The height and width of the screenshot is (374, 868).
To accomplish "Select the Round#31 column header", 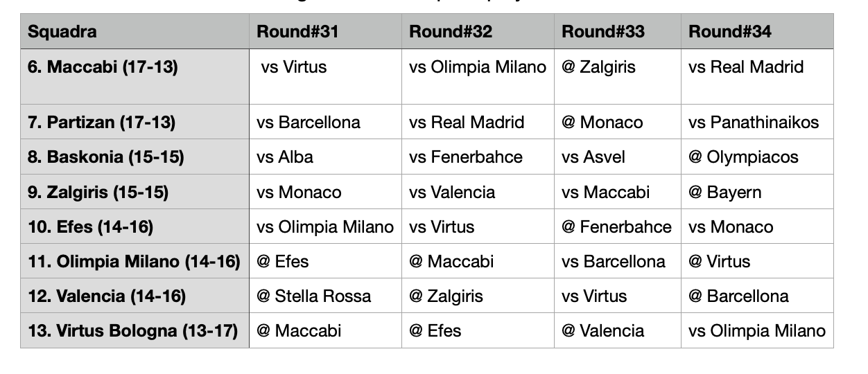I will pos(325,31).
